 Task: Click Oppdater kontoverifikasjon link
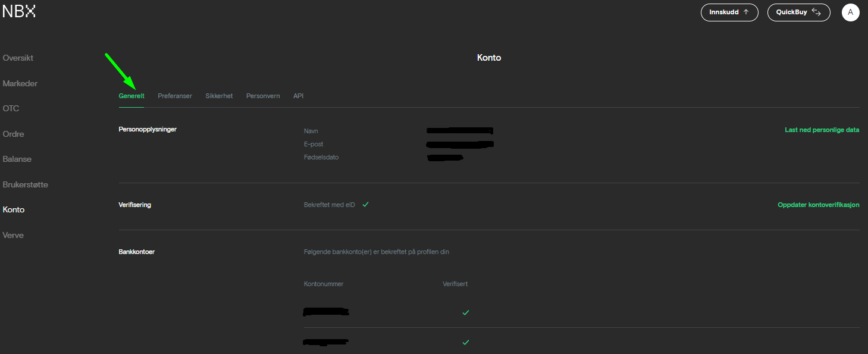tap(819, 205)
